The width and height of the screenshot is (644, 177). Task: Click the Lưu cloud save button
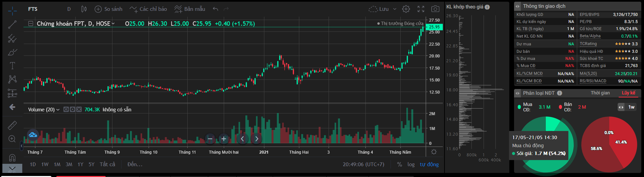click(379, 9)
